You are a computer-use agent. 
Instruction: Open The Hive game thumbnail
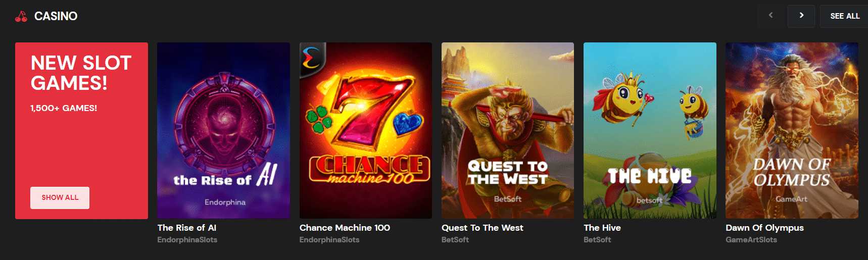pyautogui.click(x=650, y=130)
